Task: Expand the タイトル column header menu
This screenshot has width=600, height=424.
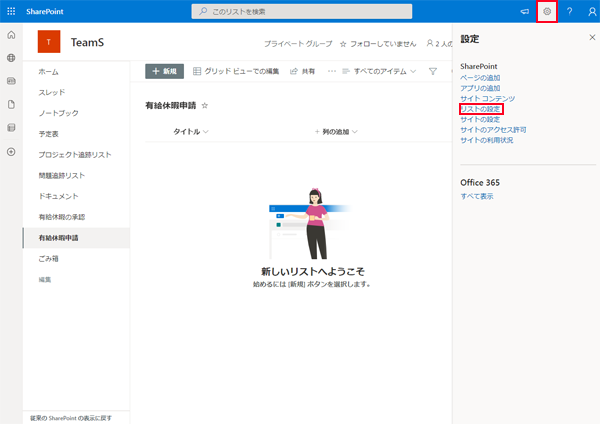Action: pyautogui.click(x=191, y=132)
